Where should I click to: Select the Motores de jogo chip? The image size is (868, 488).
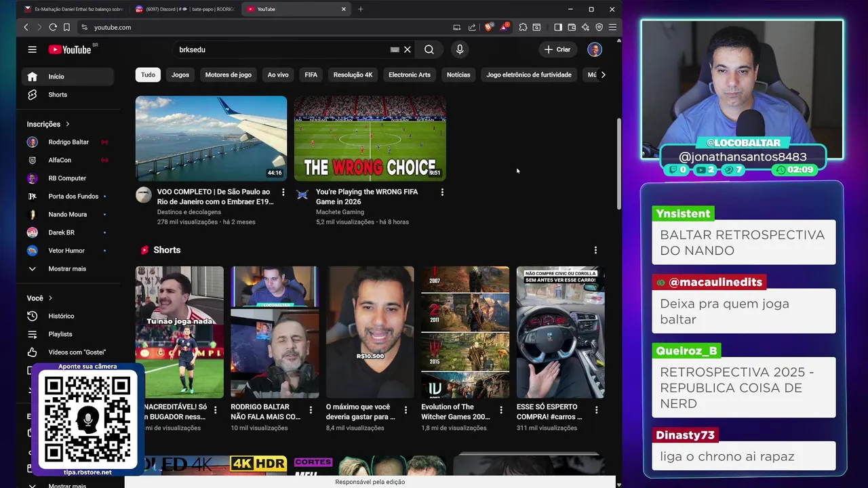229,75
